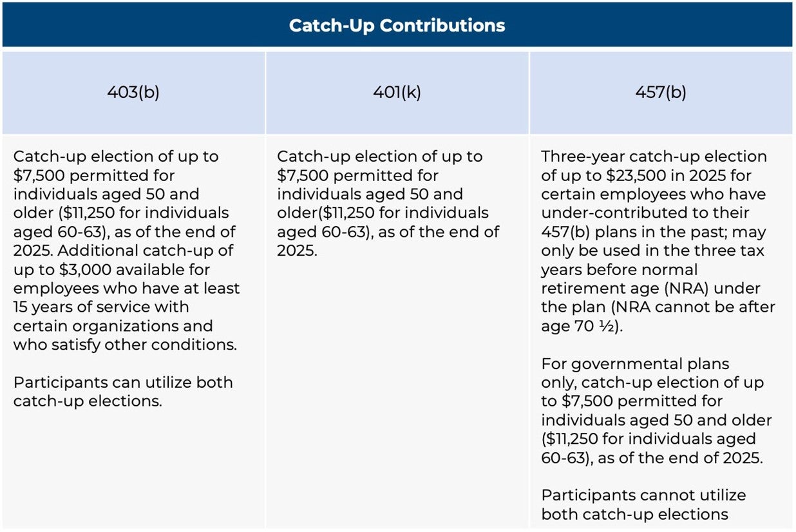Viewport: 796px width, 532px height.
Task: Click "For governmental plans" paragraph start
Action: pyautogui.click(x=635, y=364)
